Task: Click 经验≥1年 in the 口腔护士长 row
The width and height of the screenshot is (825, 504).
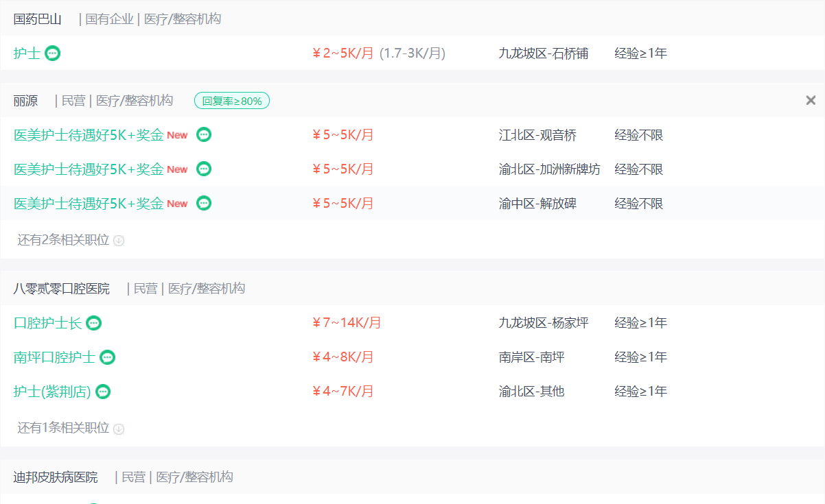Action: pos(641,323)
